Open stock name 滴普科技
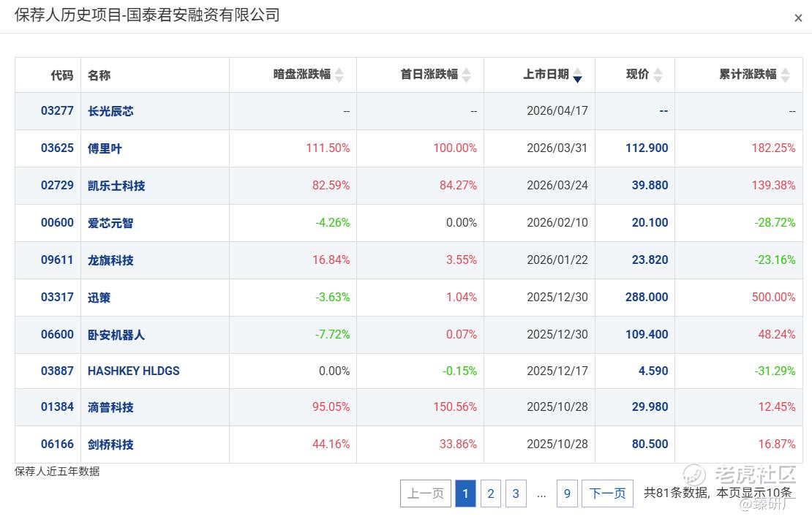This screenshot has height=522, width=812. point(110,407)
